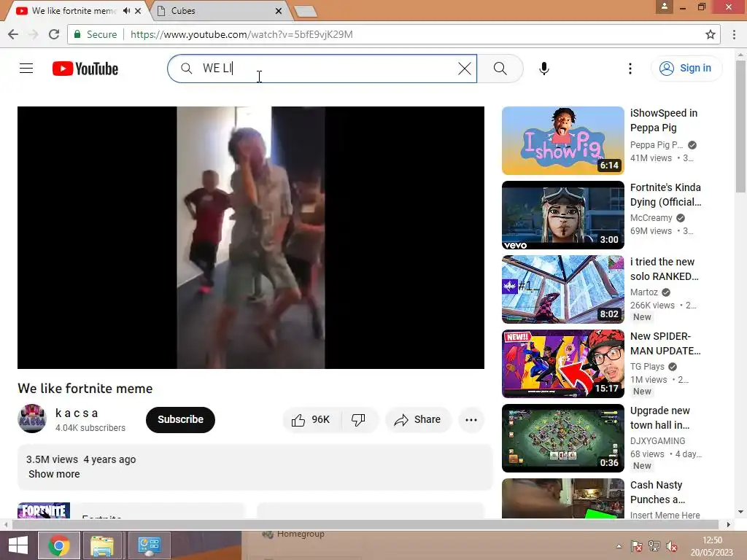Image resolution: width=747 pixels, height=560 pixels.
Task: Open the Fortnite's Kinda Dying title link
Action: (x=665, y=194)
